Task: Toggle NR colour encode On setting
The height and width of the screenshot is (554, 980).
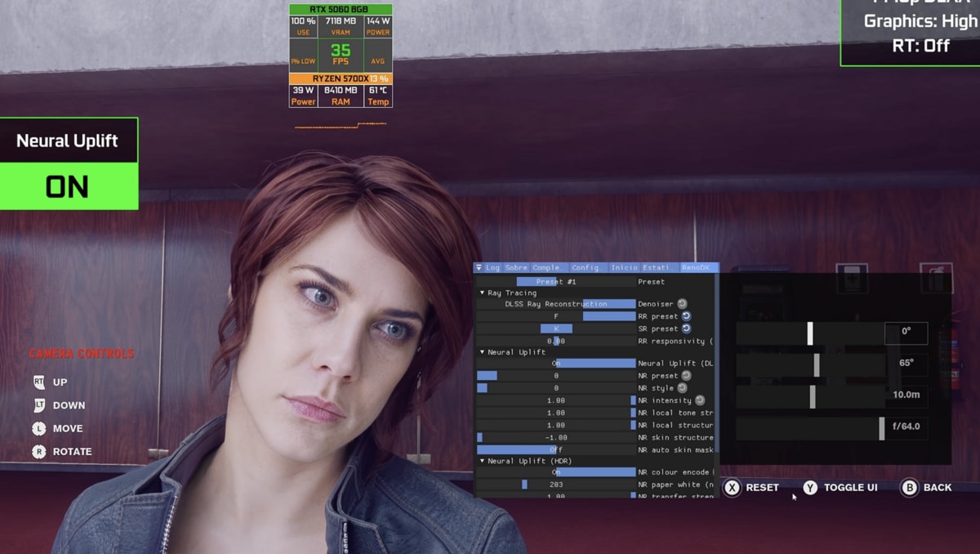Action: pos(556,472)
